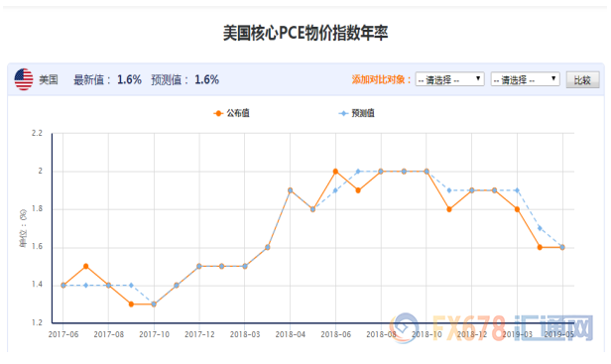Click the 2018-03 x-axis label
This screenshot has width=611, height=364.
pos(245,334)
